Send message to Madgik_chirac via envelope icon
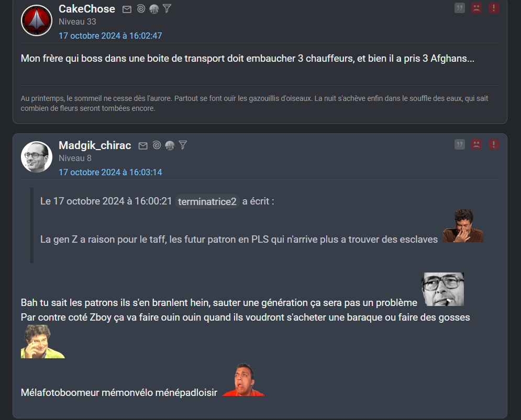This screenshot has width=521, height=420. point(143,146)
